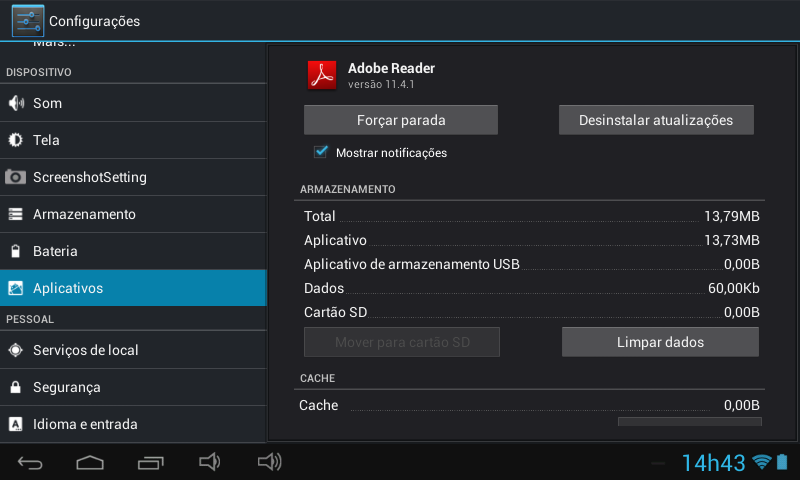The width and height of the screenshot is (800, 480).
Task: Click Mover para cartão SD button
Action: tap(402, 342)
